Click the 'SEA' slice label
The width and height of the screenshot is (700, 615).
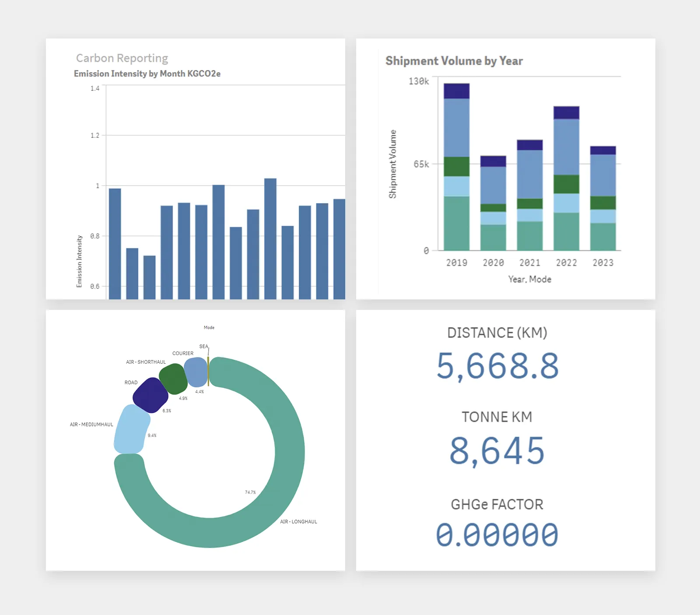(x=204, y=346)
